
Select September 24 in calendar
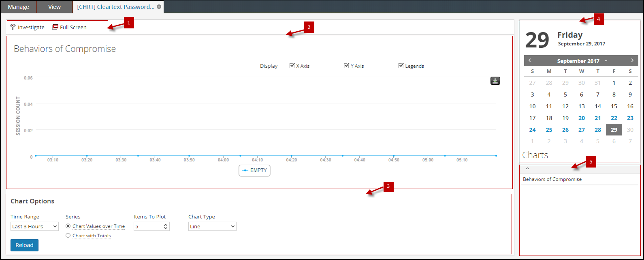[532, 130]
